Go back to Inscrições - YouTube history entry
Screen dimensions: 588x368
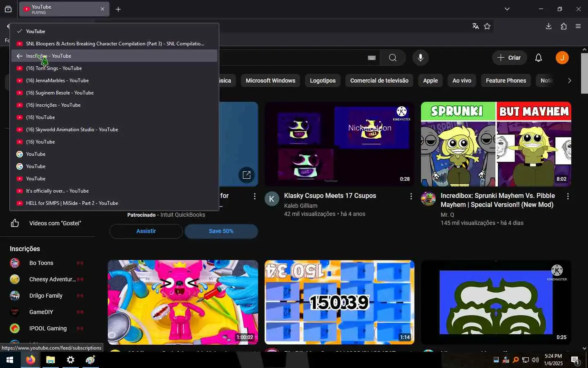(x=114, y=56)
